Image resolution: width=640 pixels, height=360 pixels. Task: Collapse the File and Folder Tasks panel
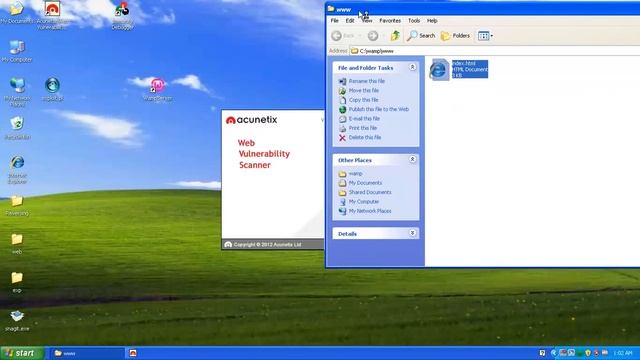pyautogui.click(x=412, y=67)
